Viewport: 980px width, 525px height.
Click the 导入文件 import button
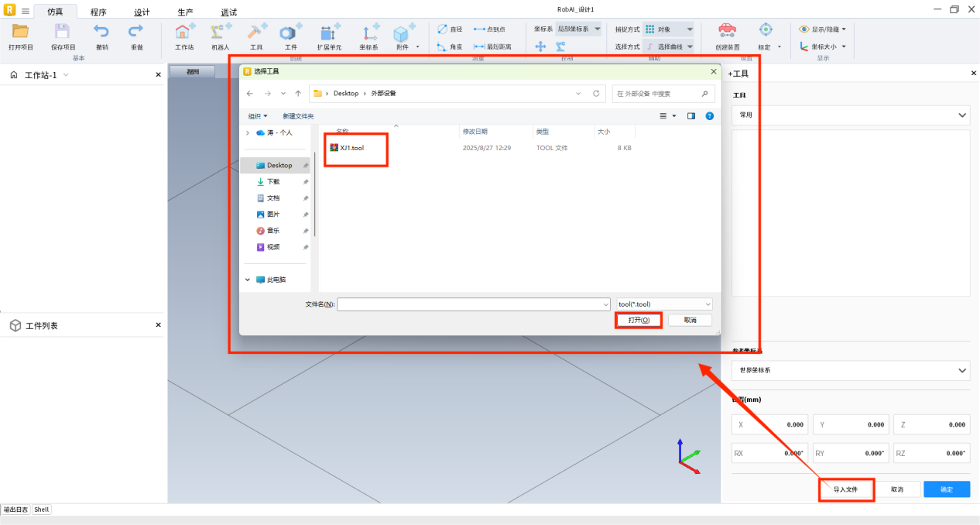click(845, 489)
